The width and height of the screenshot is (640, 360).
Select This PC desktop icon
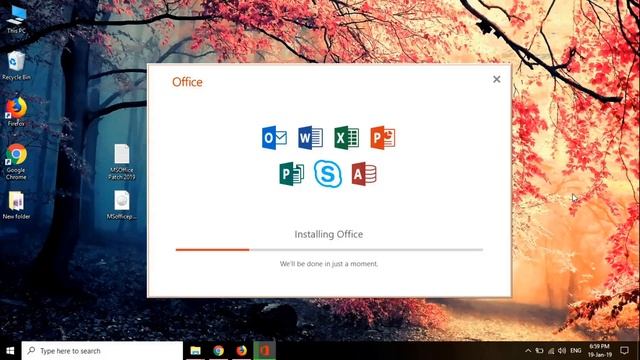pos(16,20)
